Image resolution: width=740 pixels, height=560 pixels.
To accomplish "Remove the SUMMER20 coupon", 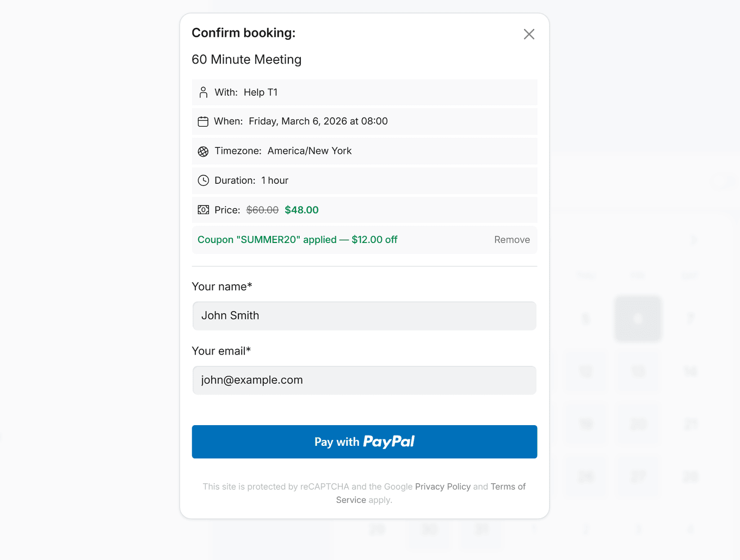I will pos(511,239).
